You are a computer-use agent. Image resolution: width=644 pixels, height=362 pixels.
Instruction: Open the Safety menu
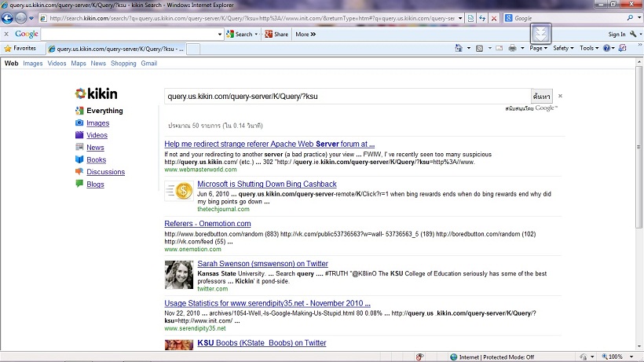[563, 48]
